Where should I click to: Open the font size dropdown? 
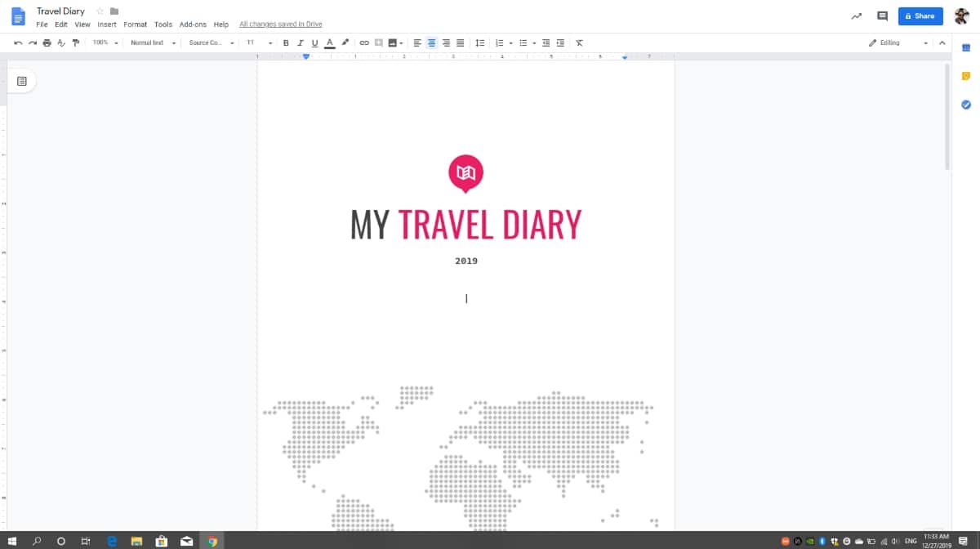[259, 42]
